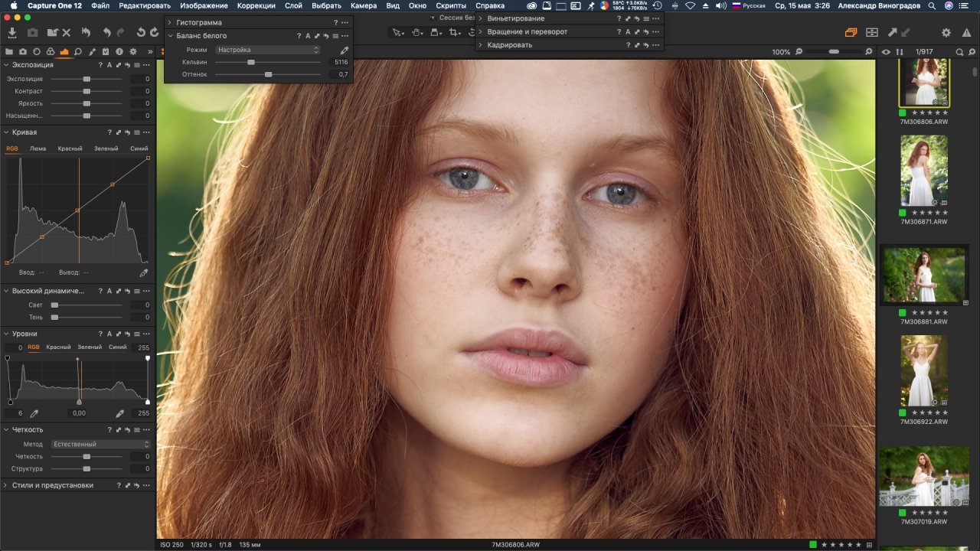The image size is (980, 551).
Task: Open the Output gear tool tab
Action: (133, 51)
